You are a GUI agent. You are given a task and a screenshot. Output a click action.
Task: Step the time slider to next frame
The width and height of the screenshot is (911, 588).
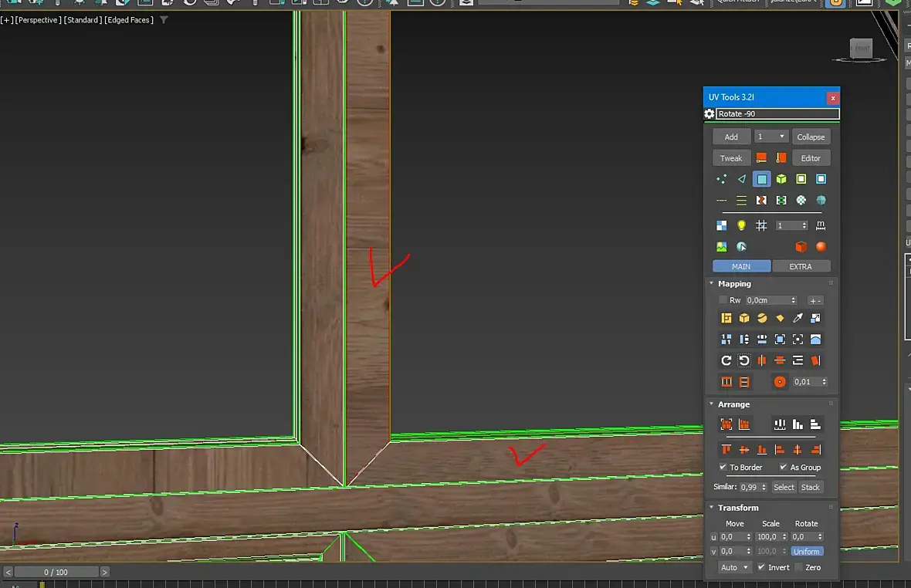point(104,573)
